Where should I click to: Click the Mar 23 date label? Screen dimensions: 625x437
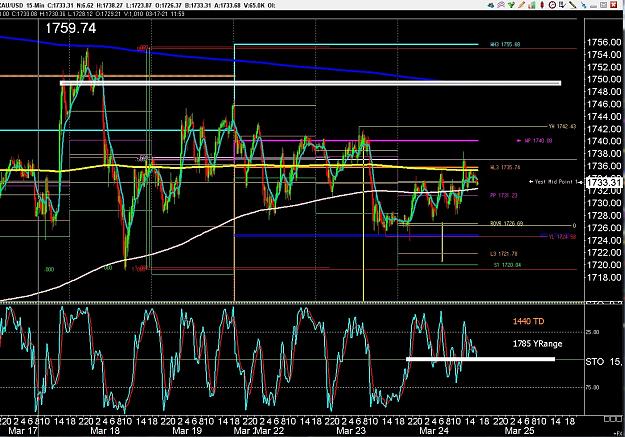[x=351, y=431]
